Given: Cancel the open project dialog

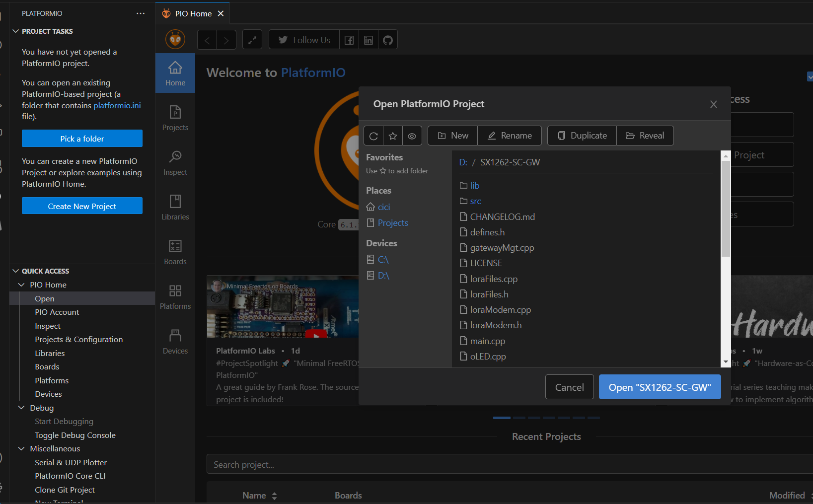Looking at the screenshot, I should click(x=570, y=387).
